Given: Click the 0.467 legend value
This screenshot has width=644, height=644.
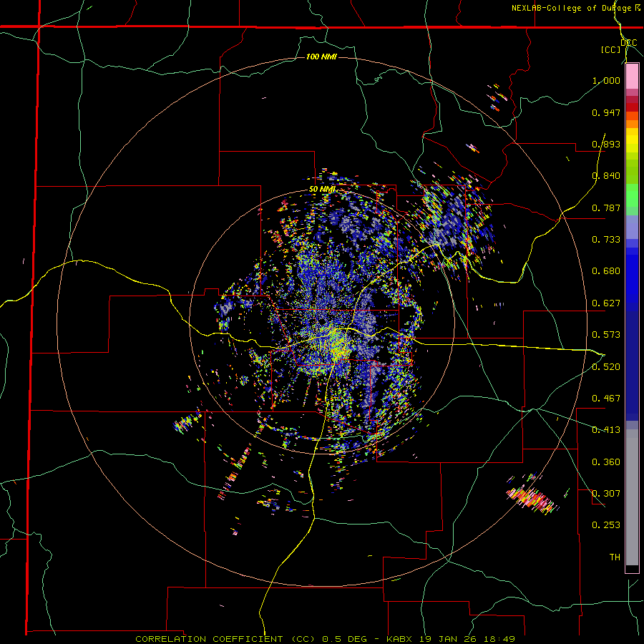Looking at the screenshot, I should 606,399.
